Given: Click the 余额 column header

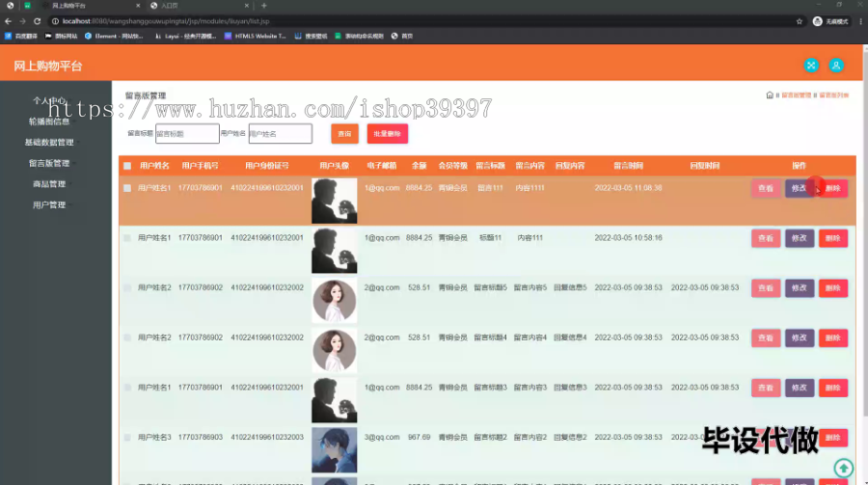Looking at the screenshot, I should [419, 166].
